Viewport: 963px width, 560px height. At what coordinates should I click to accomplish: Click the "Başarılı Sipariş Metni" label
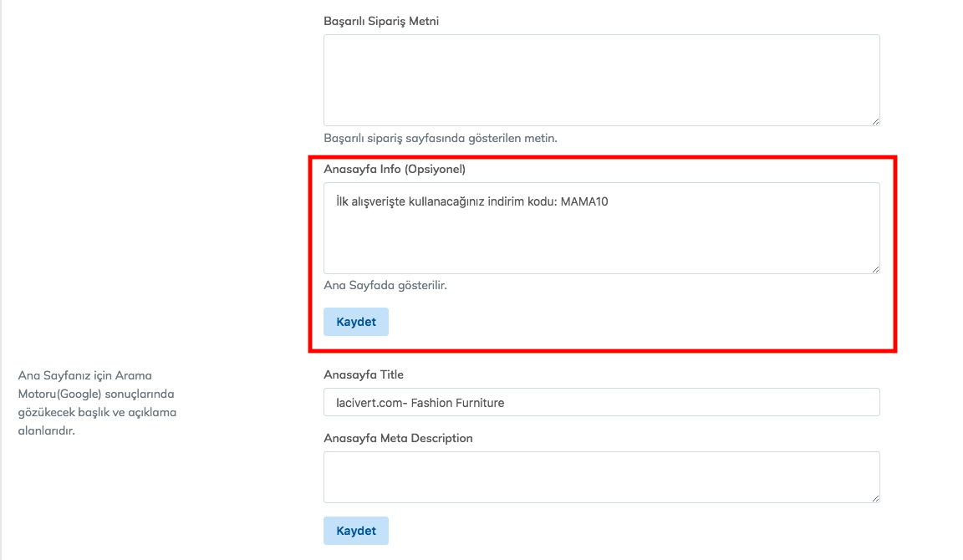tap(381, 21)
